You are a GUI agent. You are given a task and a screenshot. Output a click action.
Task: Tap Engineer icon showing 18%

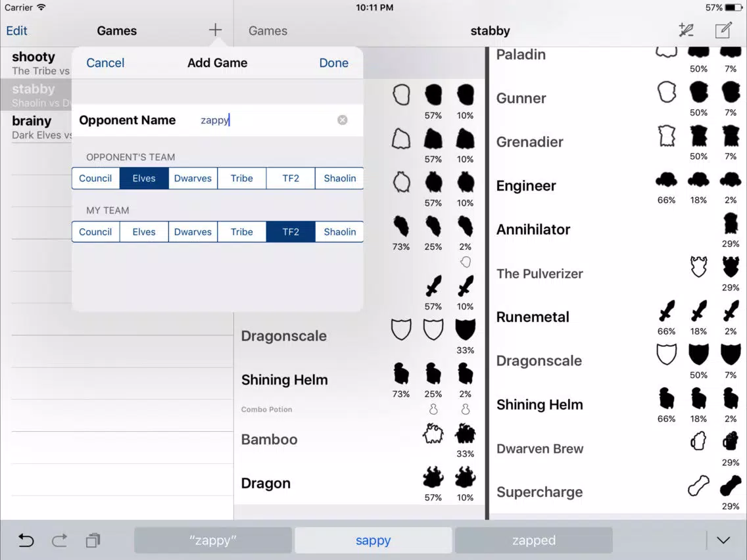pos(698,180)
